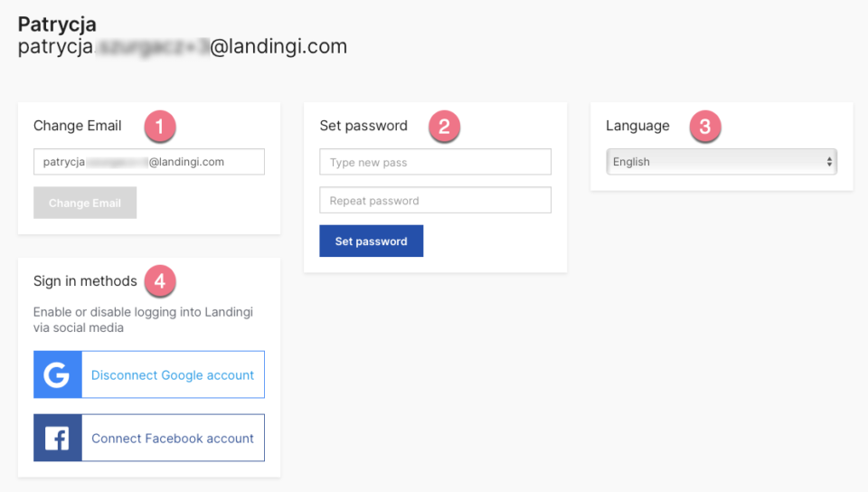This screenshot has height=492, width=868.
Task: Click the Facebook f logo icon
Action: tap(58, 438)
